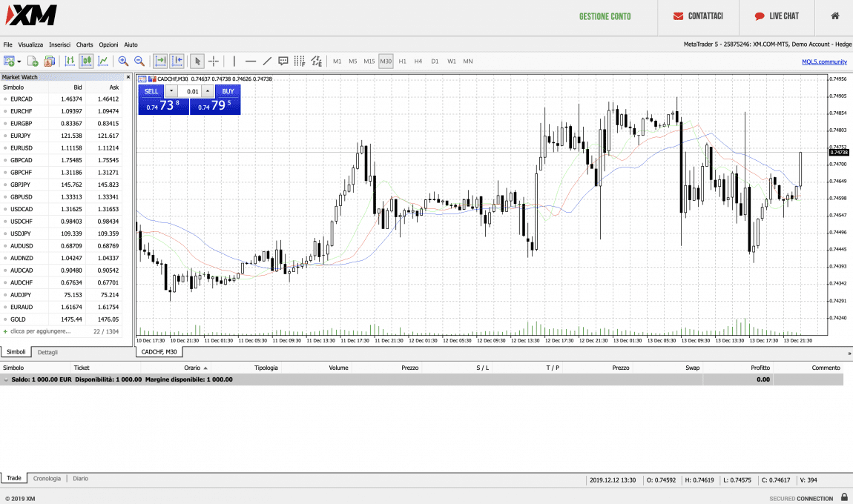Screen dimensions: 853x504
Task: Switch to the Cronologia tab
Action: tap(47, 479)
